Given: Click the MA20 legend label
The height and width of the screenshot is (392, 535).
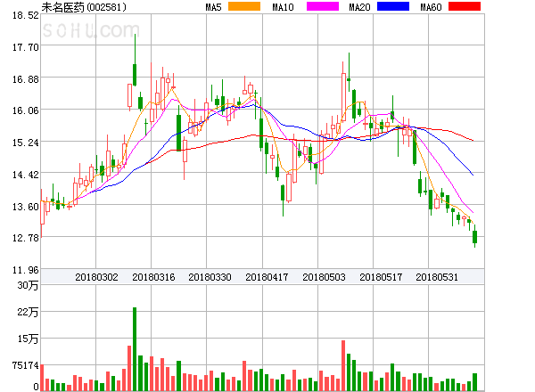Looking at the screenshot, I should (x=359, y=7).
